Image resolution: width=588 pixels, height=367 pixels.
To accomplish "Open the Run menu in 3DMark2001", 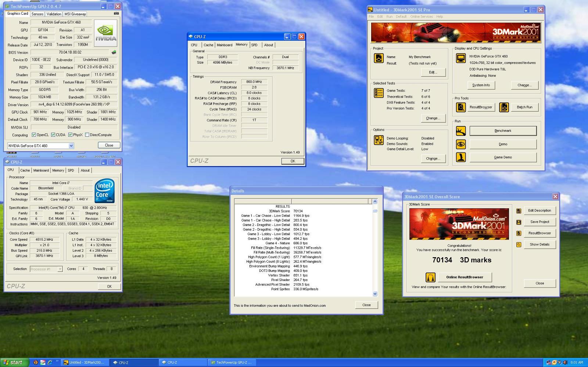I will coord(390,17).
